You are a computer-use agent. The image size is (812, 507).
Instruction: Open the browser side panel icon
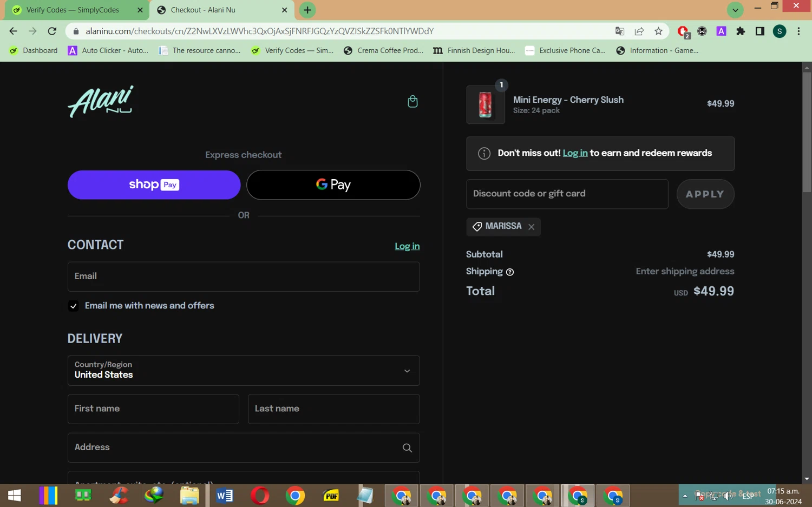point(760,31)
